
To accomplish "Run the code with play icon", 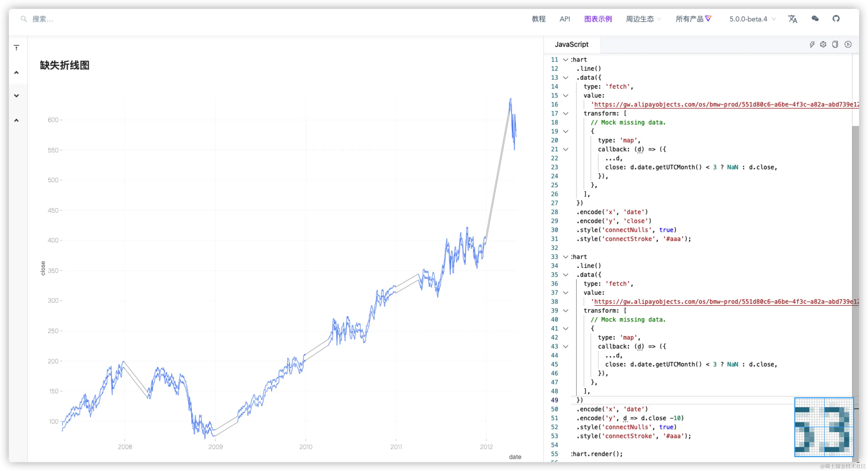I will pos(848,44).
